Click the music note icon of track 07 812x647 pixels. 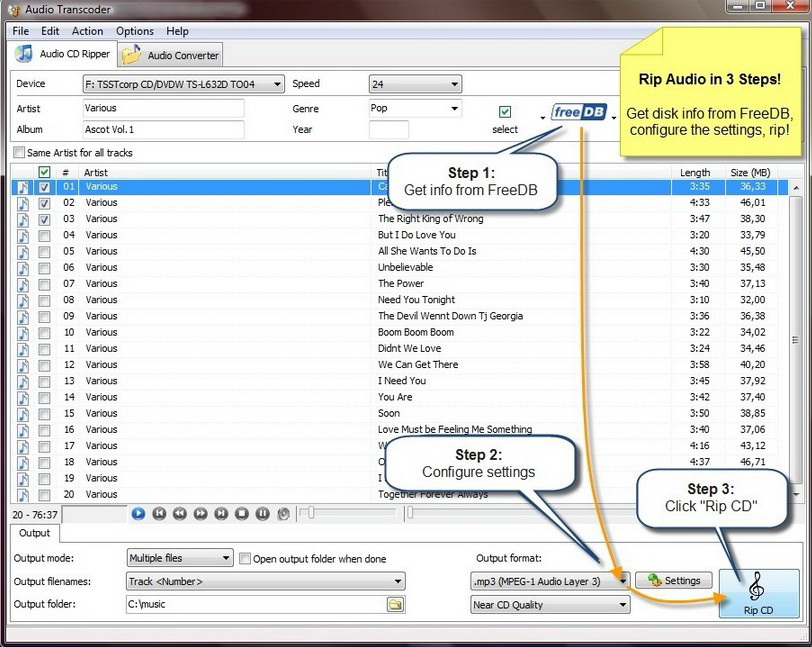[x=23, y=284]
